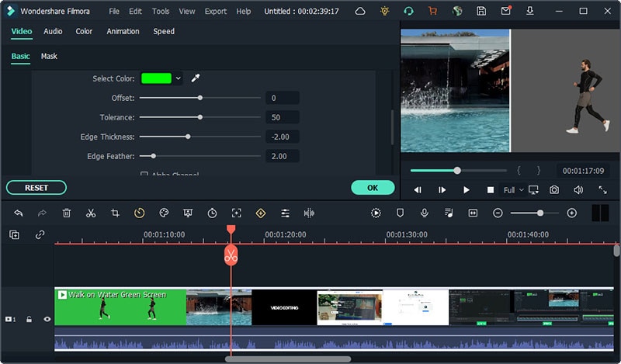Viewport: 621px width, 364px height.
Task: Click the green screen monitor icon
Action: coord(188,213)
